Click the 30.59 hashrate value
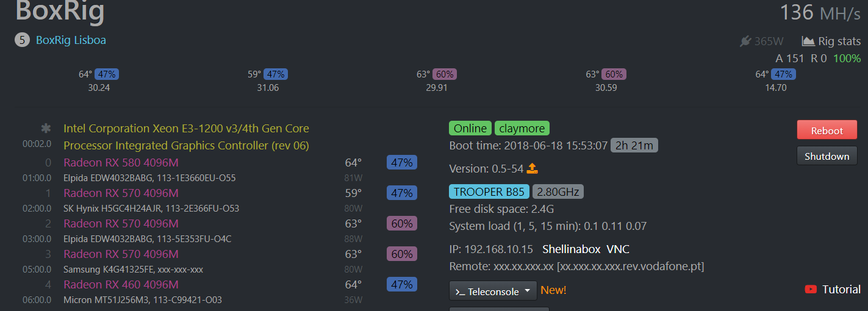This screenshot has height=311, width=868. point(606,87)
